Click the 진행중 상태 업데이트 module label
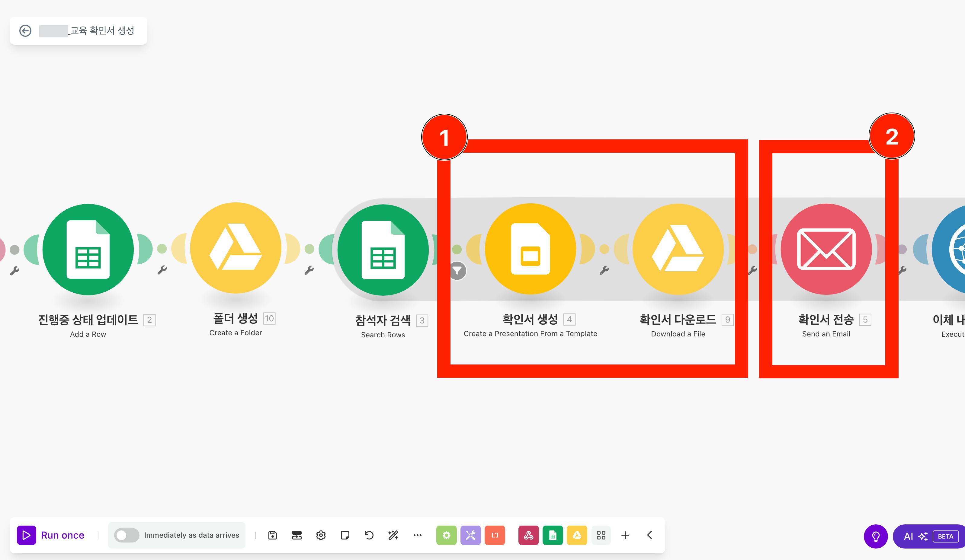The height and width of the screenshot is (560, 965). (88, 320)
